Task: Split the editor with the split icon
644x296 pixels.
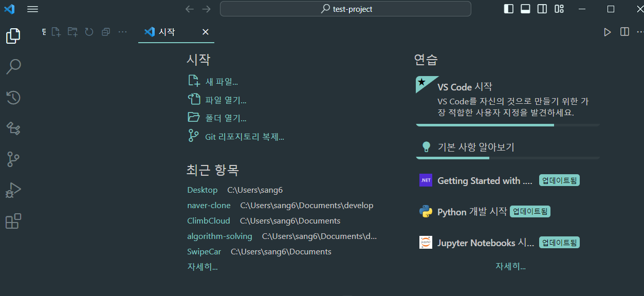Action: 624,32
